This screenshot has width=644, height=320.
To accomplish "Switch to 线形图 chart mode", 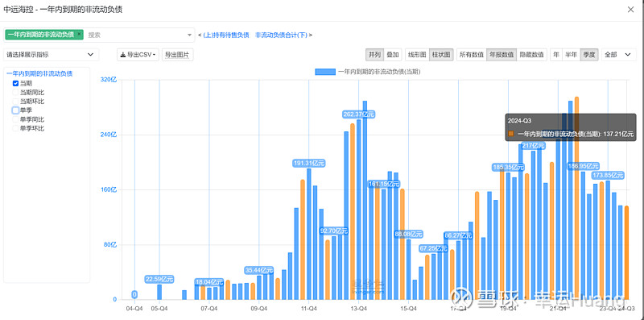I will pyautogui.click(x=417, y=54).
